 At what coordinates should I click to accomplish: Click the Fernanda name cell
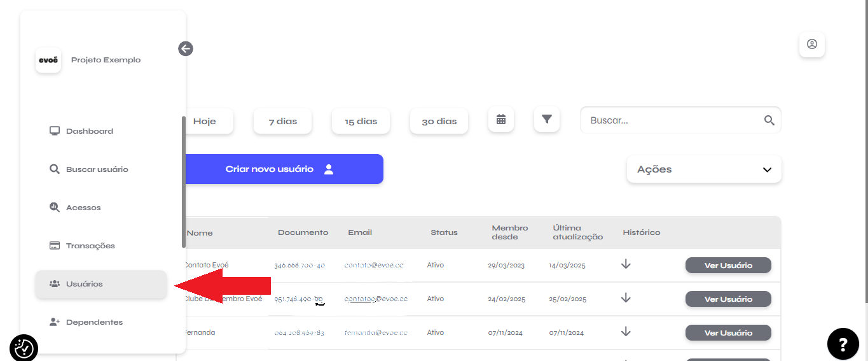(x=200, y=332)
